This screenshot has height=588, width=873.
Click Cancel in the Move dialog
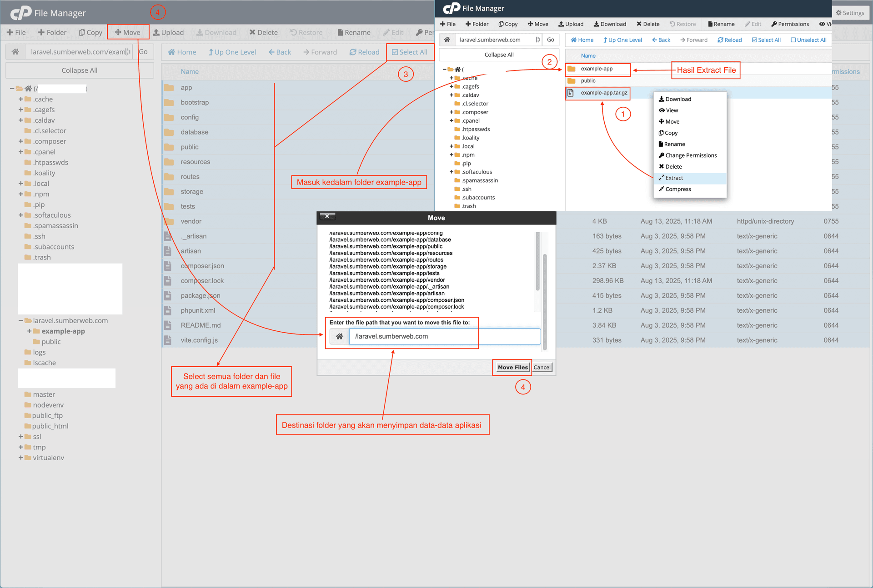tap(542, 368)
